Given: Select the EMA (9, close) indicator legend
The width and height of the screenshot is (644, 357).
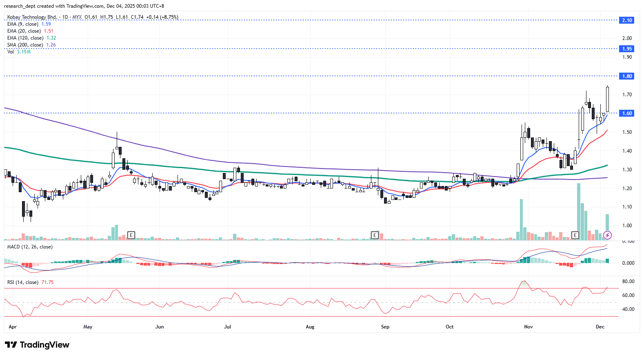Looking at the screenshot, I should click(23, 24).
